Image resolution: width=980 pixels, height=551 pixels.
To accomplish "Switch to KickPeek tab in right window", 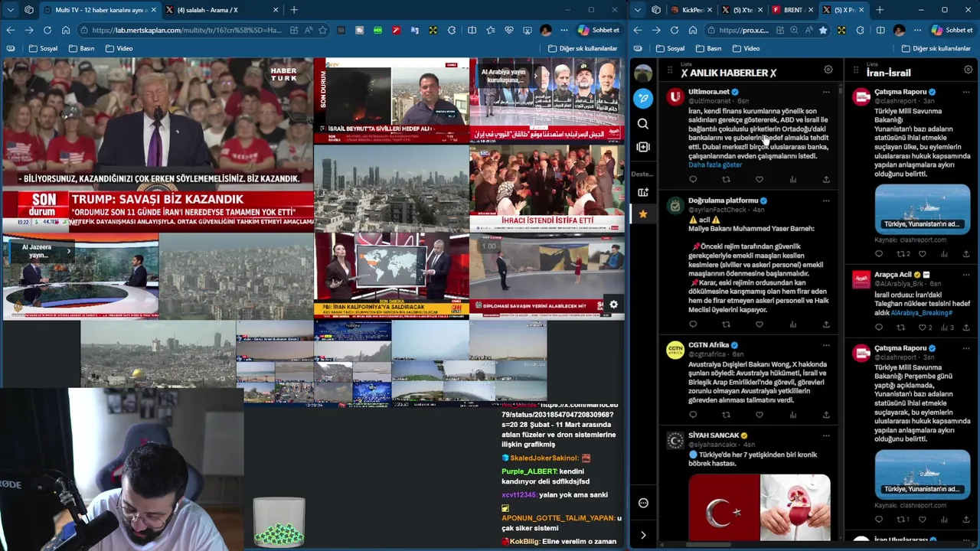I will tap(691, 10).
